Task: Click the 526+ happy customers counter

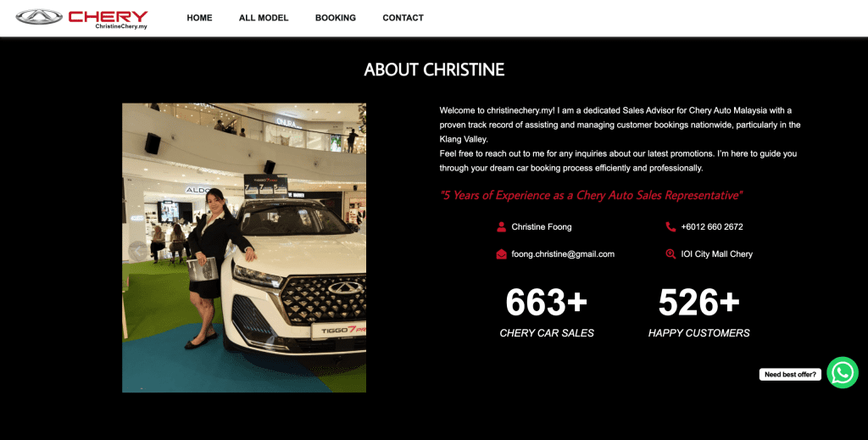Action: (x=698, y=312)
